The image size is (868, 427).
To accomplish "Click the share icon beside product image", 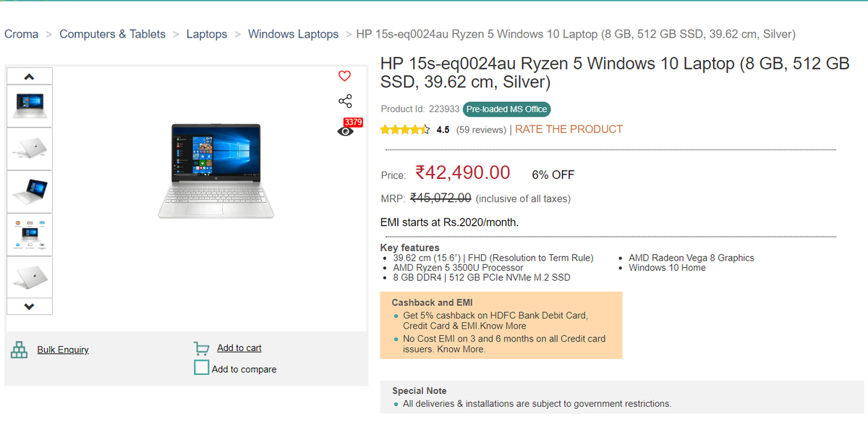I will (345, 101).
